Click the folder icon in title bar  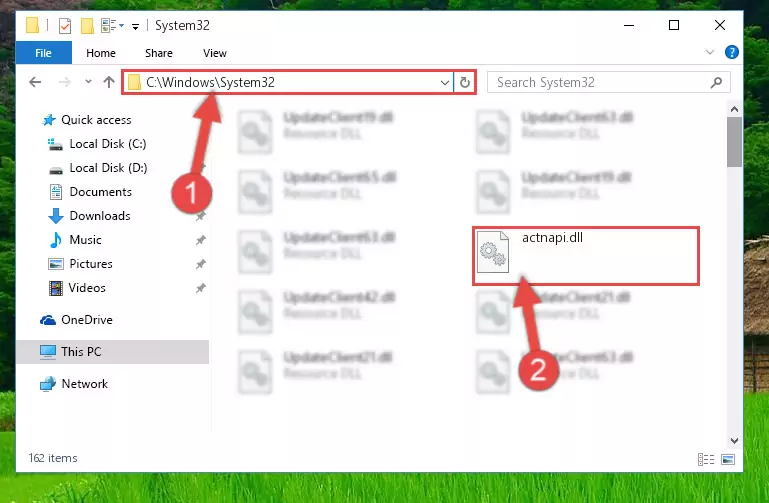[32, 25]
